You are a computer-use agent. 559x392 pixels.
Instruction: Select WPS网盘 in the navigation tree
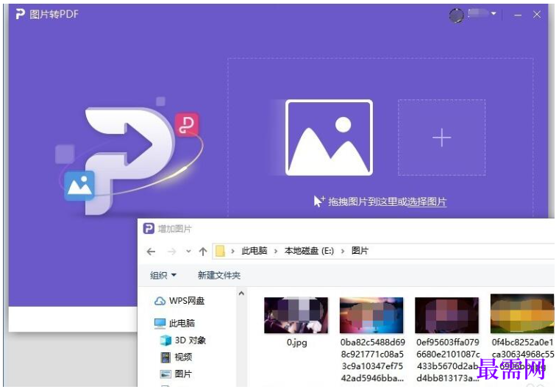click(x=179, y=301)
